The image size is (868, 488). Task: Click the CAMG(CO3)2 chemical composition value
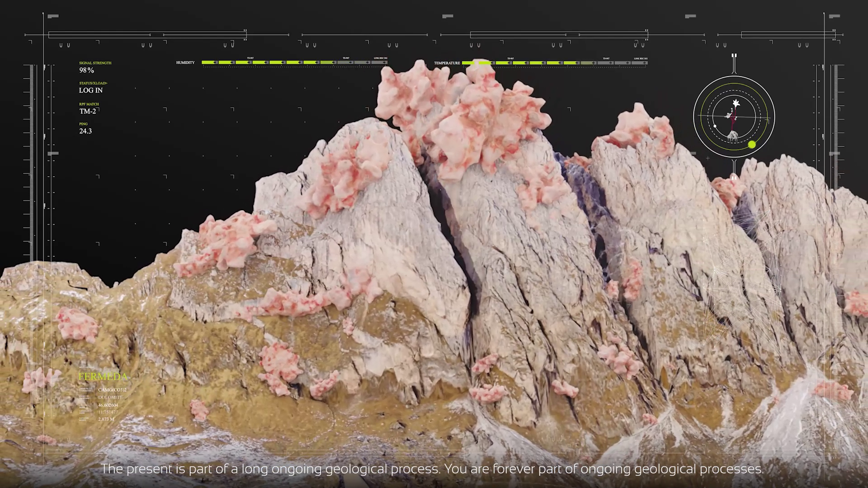tap(112, 390)
